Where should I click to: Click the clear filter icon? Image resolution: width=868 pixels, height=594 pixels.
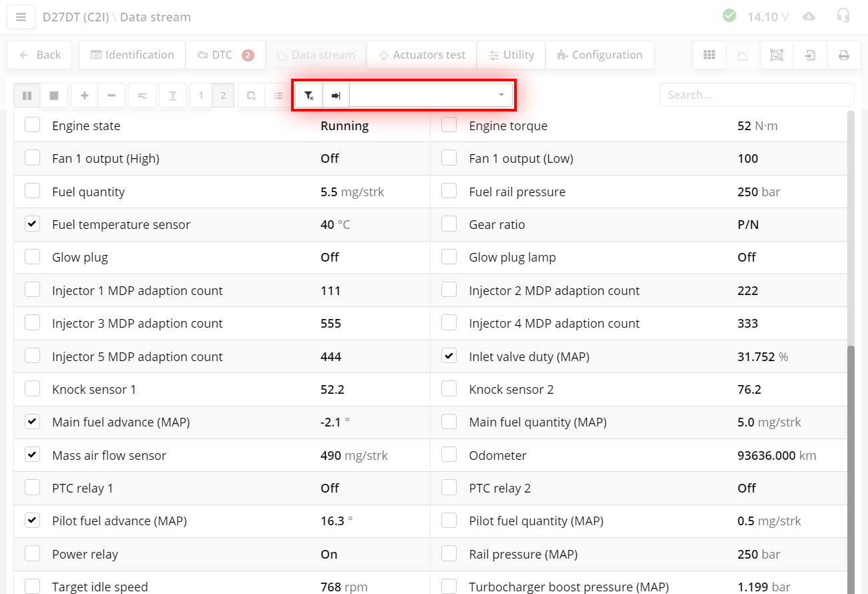[x=309, y=95]
